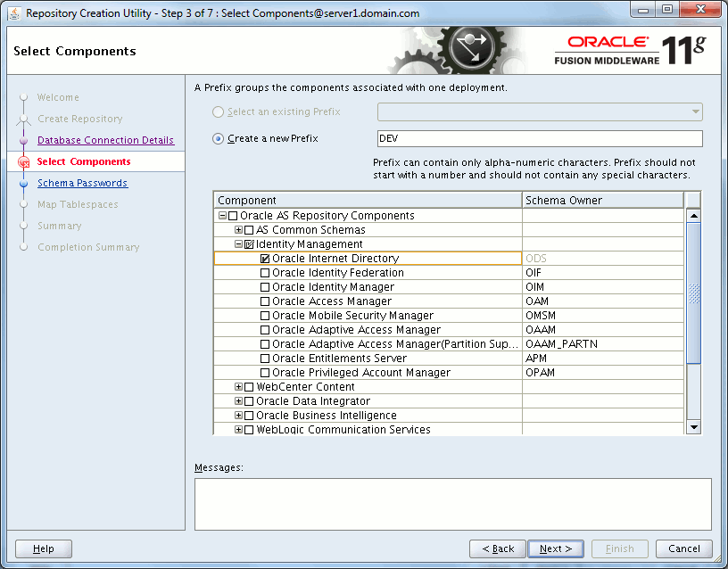Expand the WebLogic Communication Services node
Image resolution: width=728 pixels, height=569 pixels.
(238, 430)
